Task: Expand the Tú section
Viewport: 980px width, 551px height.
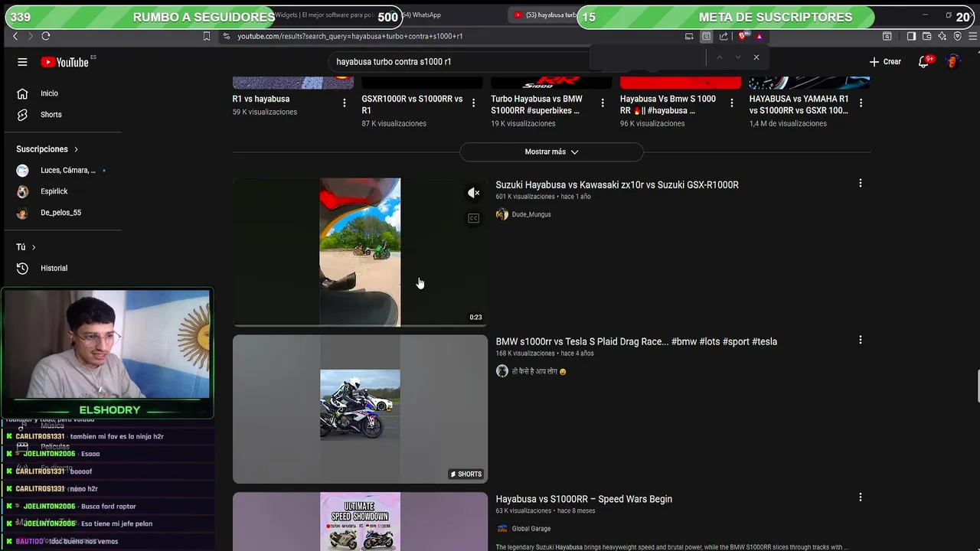Action: tap(26, 247)
